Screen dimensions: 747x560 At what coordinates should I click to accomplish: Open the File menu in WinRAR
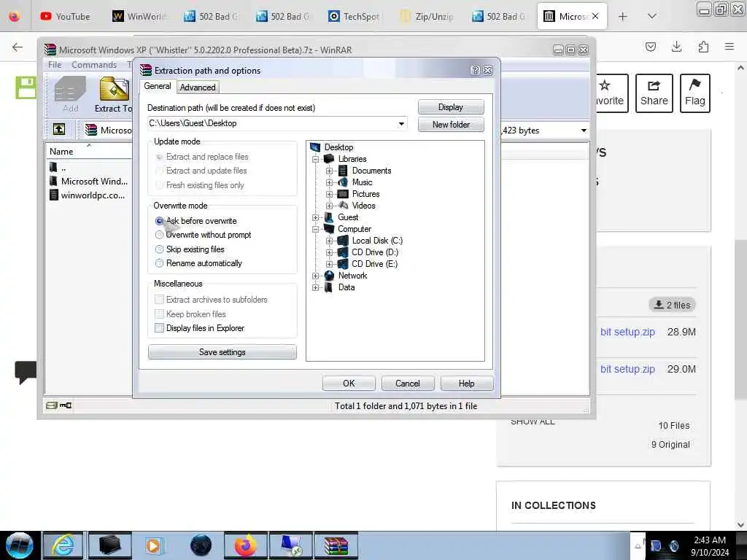pos(55,65)
